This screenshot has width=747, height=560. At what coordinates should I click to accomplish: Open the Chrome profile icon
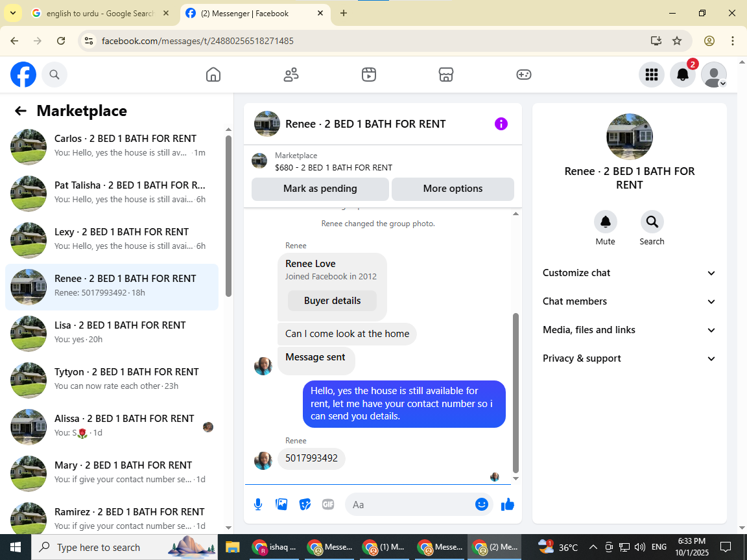[709, 41]
